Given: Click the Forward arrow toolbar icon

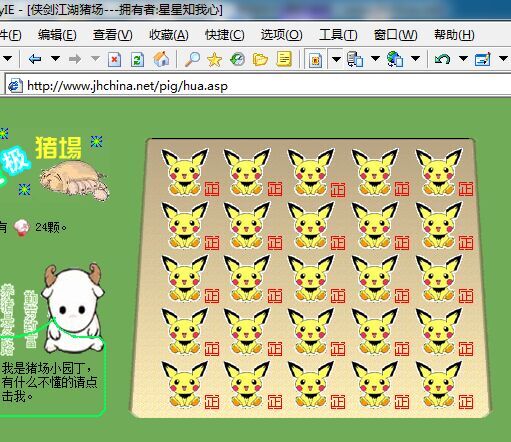Looking at the screenshot, I should click(x=75, y=59).
